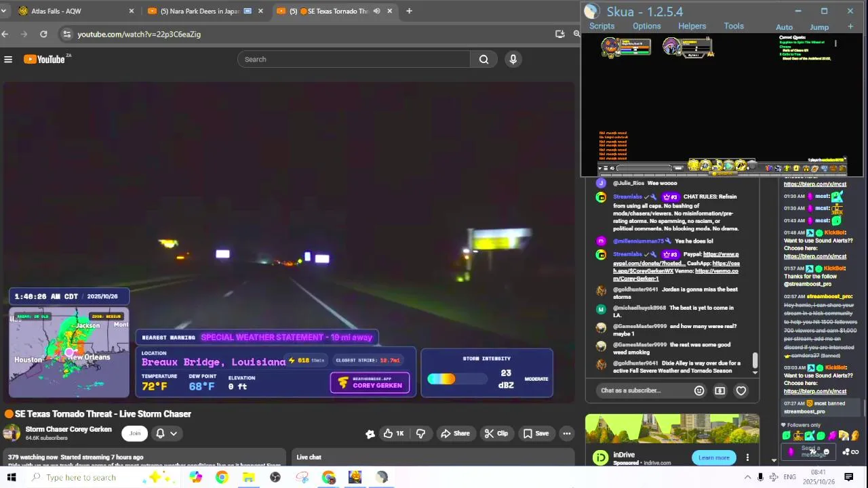The width and height of the screenshot is (868, 488).
Task: Join the Storm Chaser Corey Gerken channel
Action: tap(135, 434)
